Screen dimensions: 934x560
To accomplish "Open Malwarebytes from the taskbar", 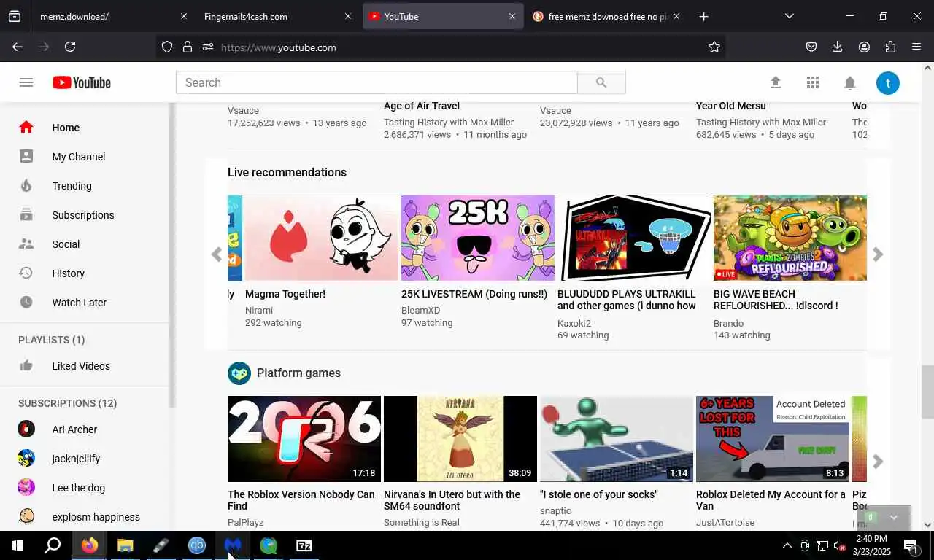I will [x=233, y=545].
